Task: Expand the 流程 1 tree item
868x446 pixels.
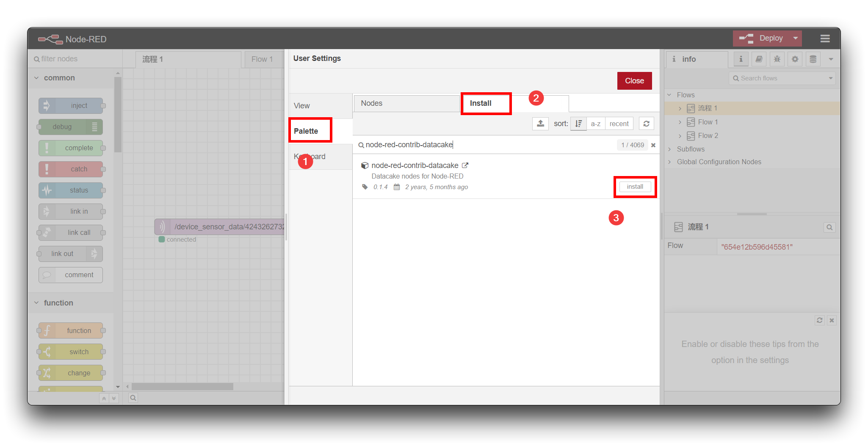Action: click(680, 109)
